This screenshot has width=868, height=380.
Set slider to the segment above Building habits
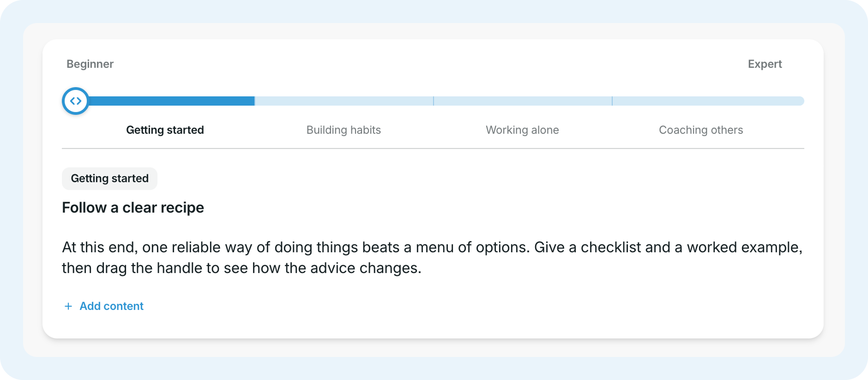click(344, 101)
